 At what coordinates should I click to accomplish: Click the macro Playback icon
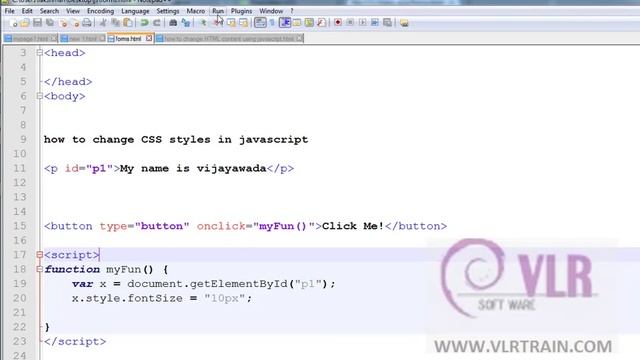click(362, 23)
